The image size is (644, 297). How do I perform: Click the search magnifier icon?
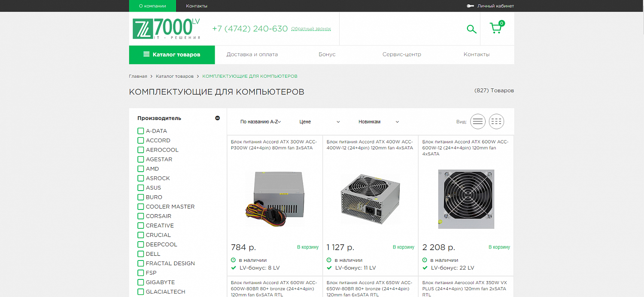pyautogui.click(x=471, y=29)
